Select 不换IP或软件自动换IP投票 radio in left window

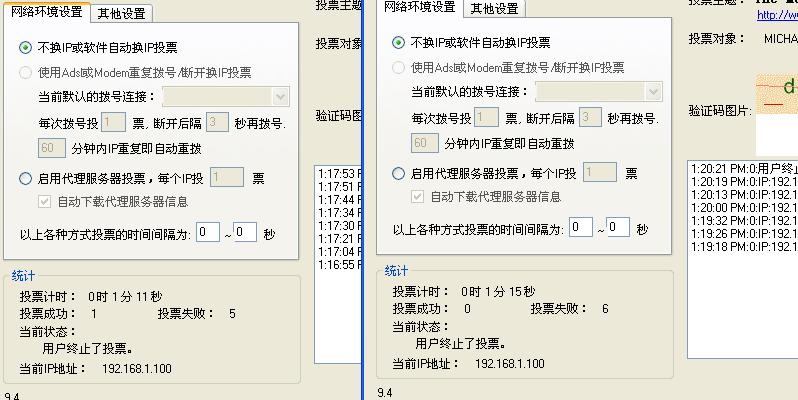pos(26,47)
